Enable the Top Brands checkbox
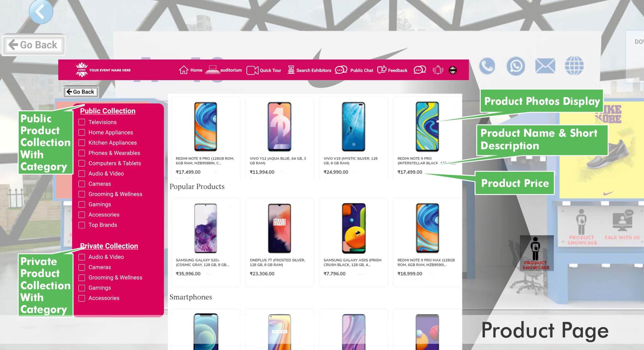Image resolution: width=644 pixels, height=350 pixels. point(82,225)
